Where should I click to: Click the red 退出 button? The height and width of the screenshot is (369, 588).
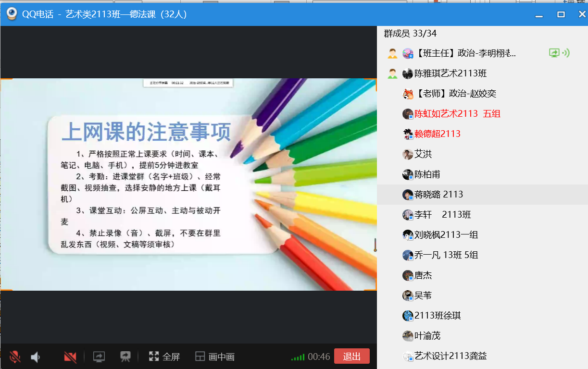[351, 357]
